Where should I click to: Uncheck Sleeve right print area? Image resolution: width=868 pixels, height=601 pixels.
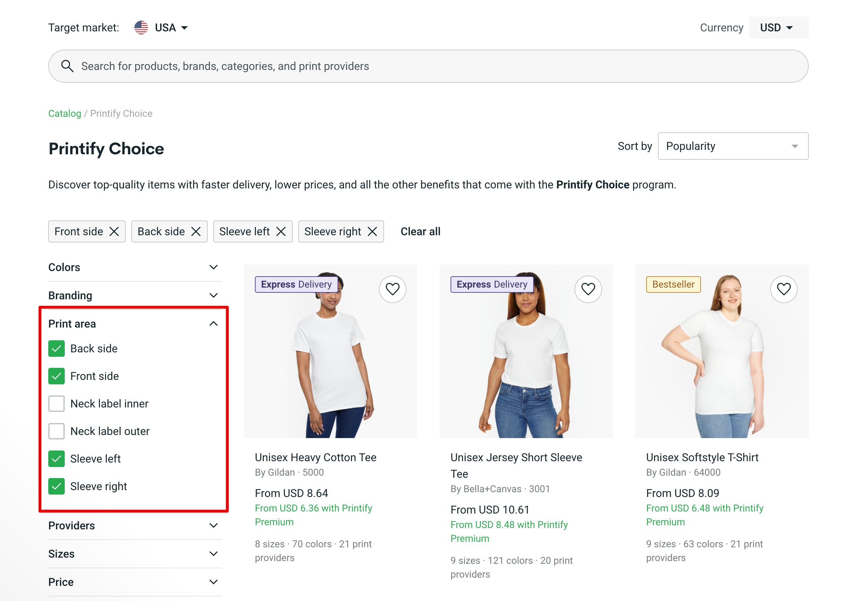click(56, 486)
